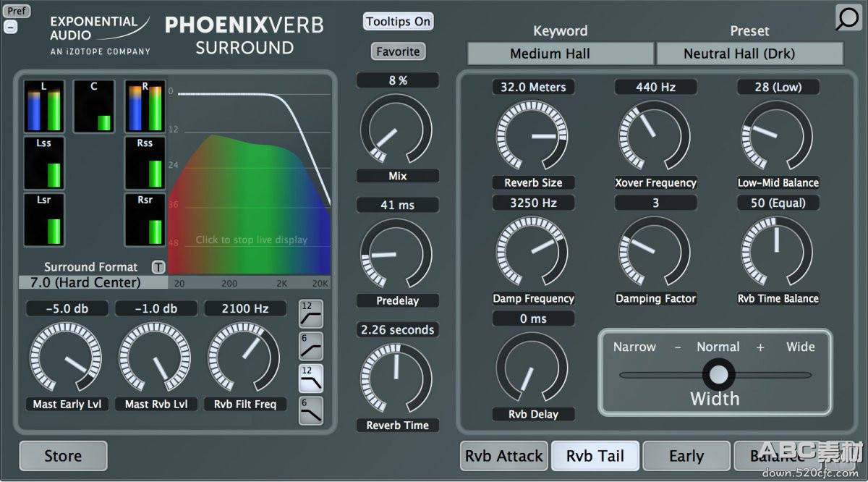
Task: Click the Rvb Delay knob
Action: (532, 367)
